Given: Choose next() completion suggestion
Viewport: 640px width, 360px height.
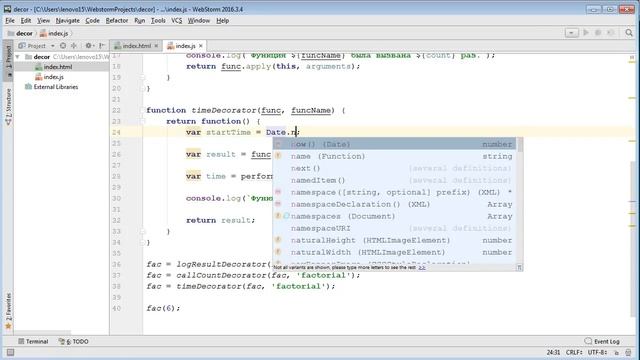Looking at the screenshot, I should (x=394, y=168).
